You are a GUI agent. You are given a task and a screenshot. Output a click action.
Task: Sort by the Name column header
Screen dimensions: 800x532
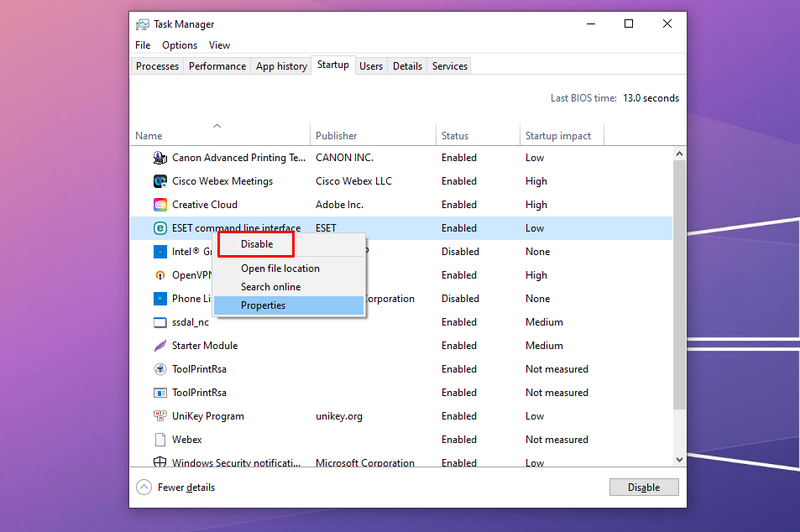tap(220, 135)
